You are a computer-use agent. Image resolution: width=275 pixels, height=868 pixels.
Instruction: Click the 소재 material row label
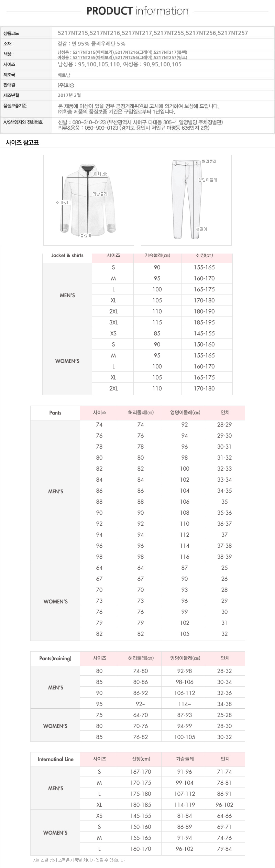click(8, 44)
